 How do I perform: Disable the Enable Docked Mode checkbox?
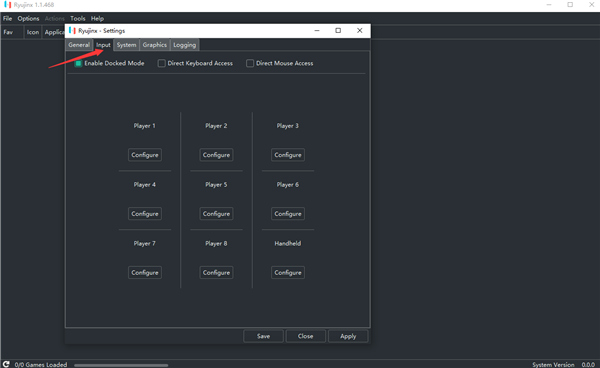tap(78, 64)
